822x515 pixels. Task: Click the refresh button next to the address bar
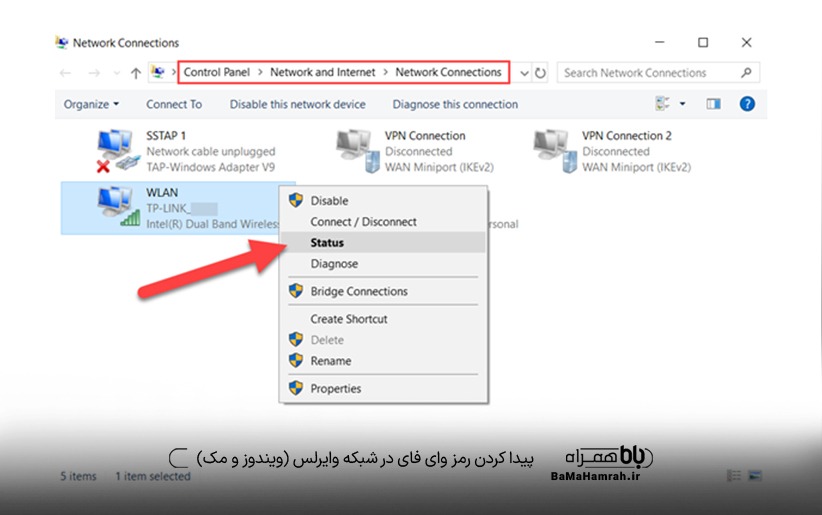(540, 73)
